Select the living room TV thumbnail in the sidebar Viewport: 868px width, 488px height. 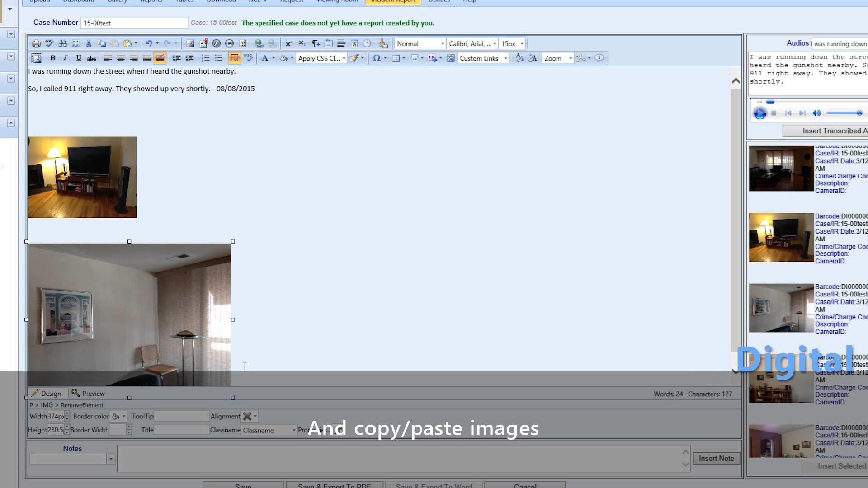pyautogui.click(x=781, y=237)
